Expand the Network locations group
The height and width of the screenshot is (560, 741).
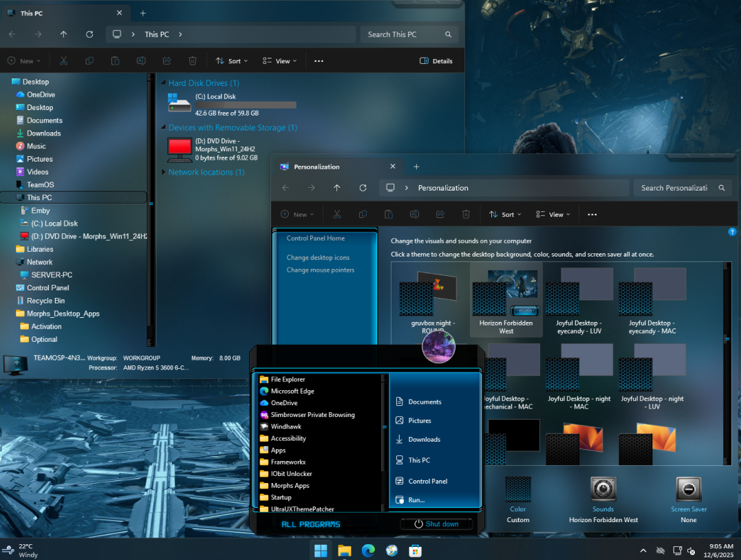click(164, 173)
